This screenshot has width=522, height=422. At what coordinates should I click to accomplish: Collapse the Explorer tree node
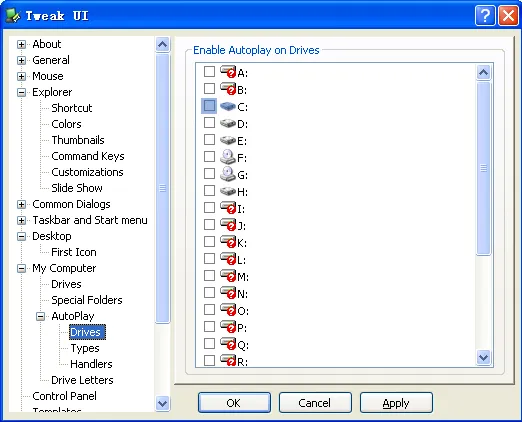click(x=21, y=92)
